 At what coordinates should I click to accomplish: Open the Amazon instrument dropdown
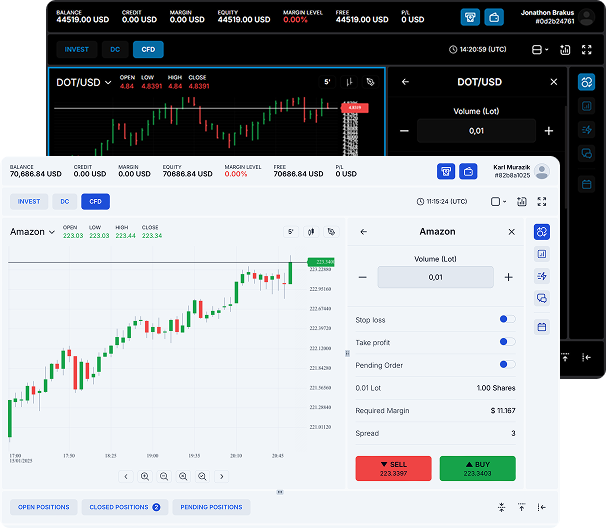point(32,232)
